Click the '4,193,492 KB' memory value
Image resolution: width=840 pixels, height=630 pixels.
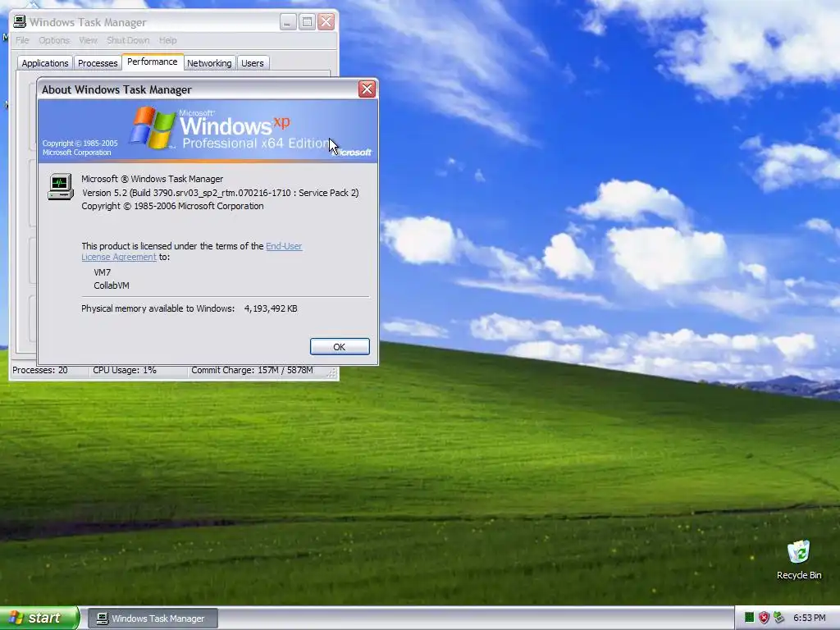click(x=271, y=308)
